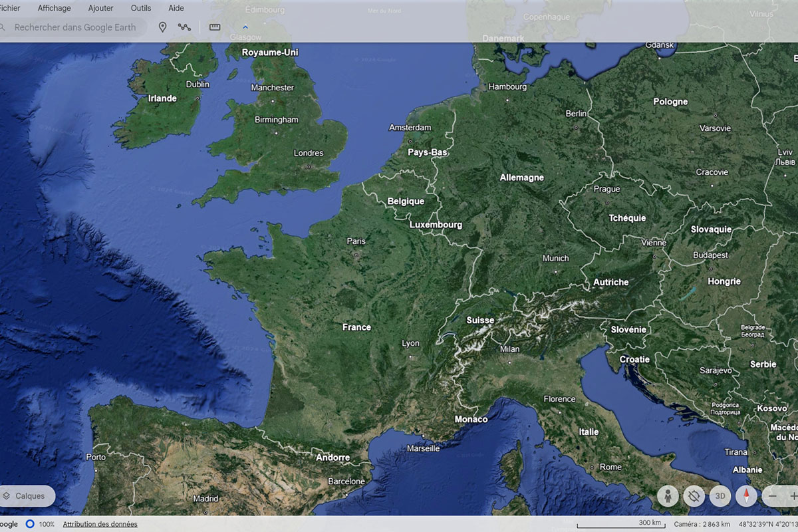Screen dimensions: 798x532
Task: Toggle the sun lighting display
Action: 694,495
